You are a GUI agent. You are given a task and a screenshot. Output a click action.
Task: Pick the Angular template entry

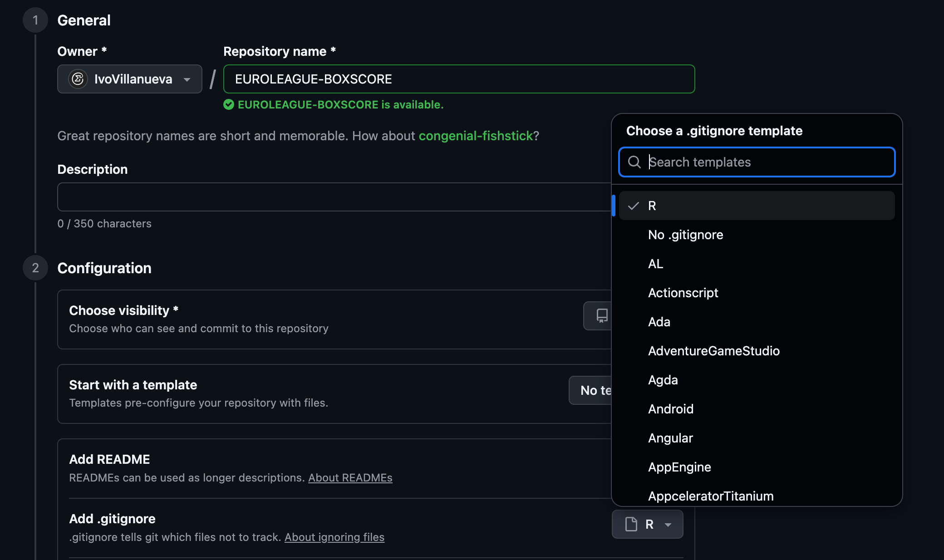[x=670, y=438]
